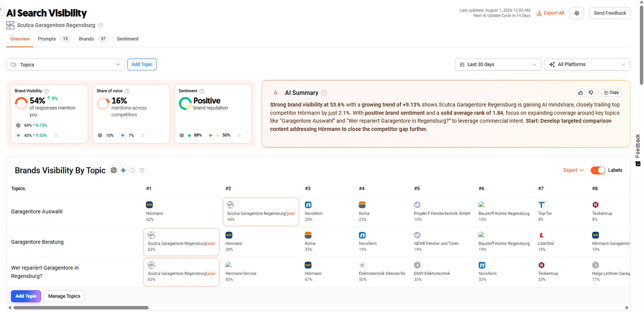The image size is (644, 312).
Task: Click help icon beside Scutca Garagentore Regensburg title
Action: (x=101, y=25)
